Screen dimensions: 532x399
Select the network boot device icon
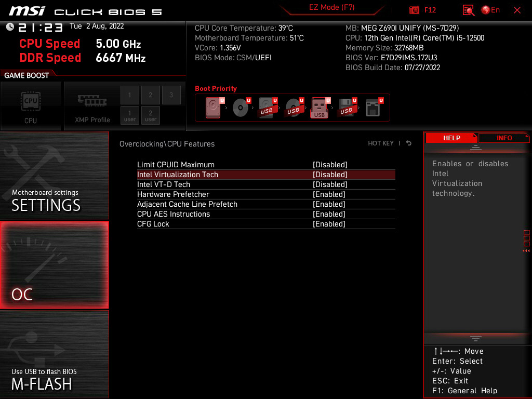tap(374, 108)
